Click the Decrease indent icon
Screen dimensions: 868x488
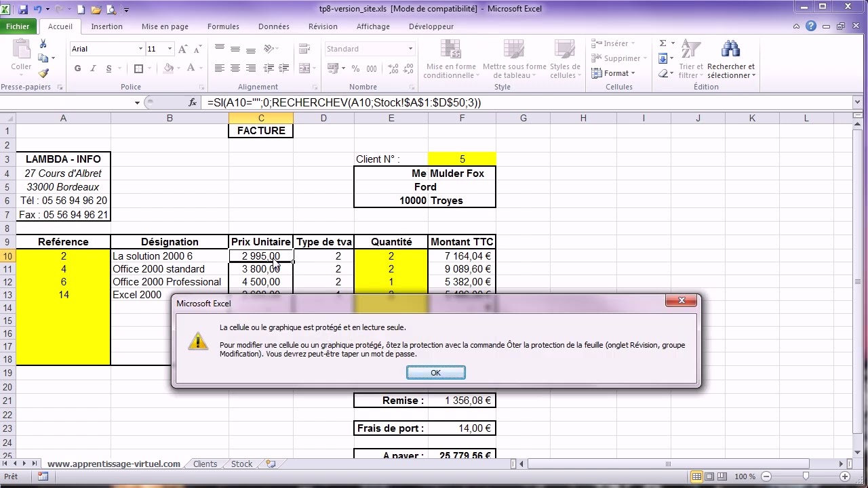[x=269, y=68]
